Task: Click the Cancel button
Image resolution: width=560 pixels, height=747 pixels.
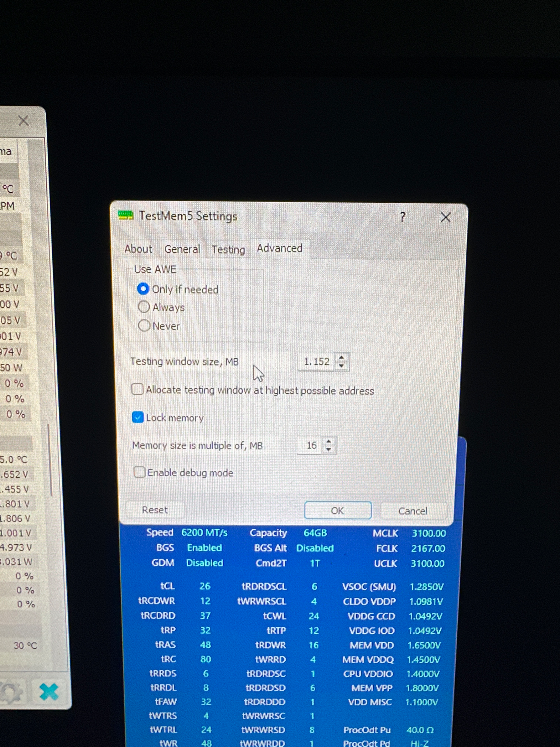Action: click(413, 511)
